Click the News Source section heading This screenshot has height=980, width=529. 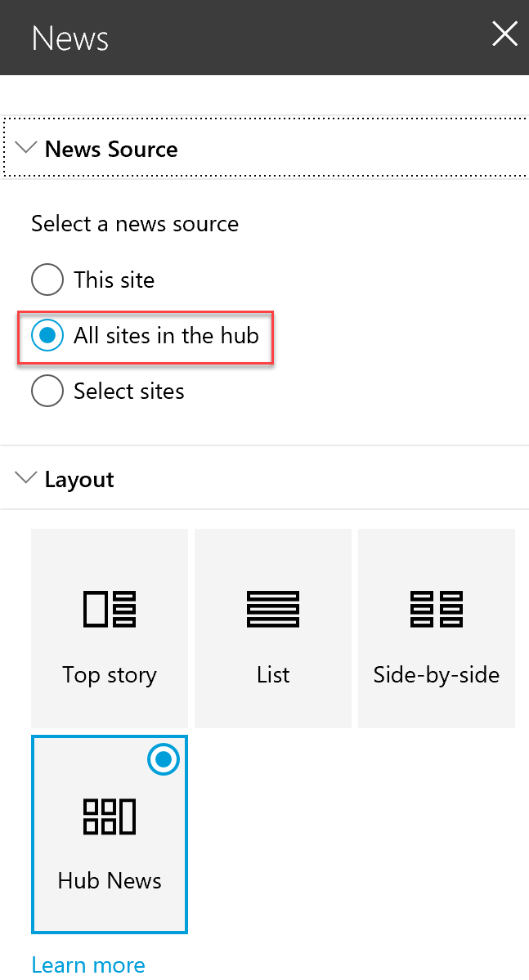click(x=111, y=150)
